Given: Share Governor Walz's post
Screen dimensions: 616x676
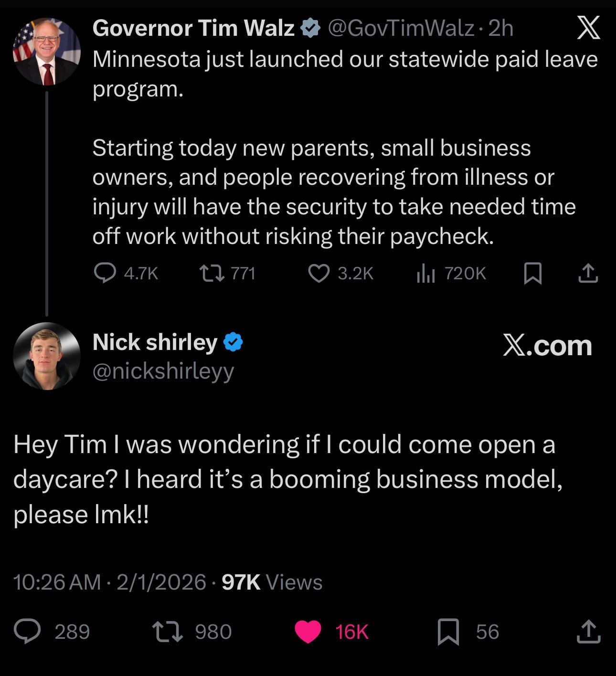Looking at the screenshot, I should (x=588, y=273).
